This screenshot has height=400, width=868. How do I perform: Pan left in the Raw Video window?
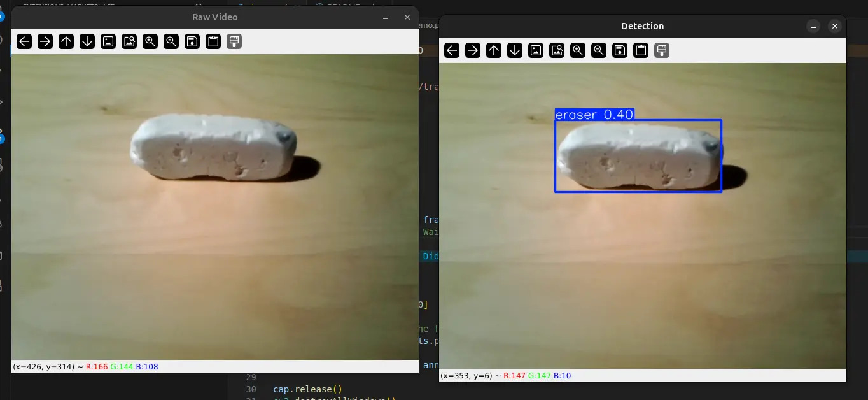[24, 41]
